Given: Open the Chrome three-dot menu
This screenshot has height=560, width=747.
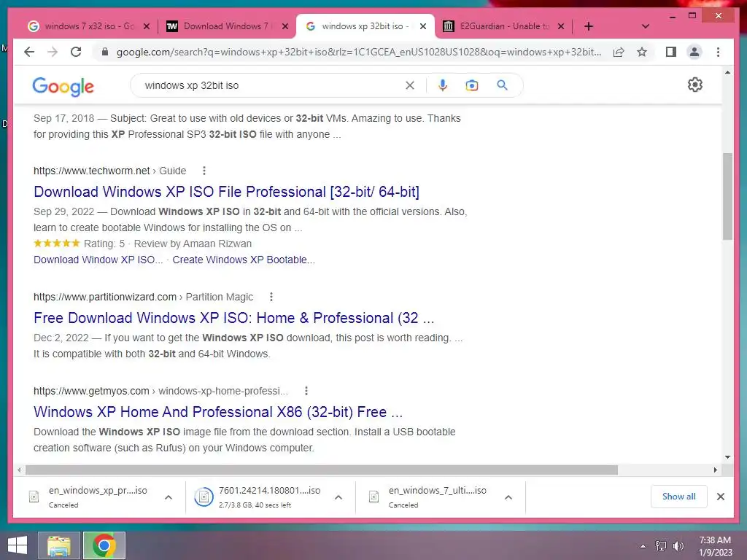Looking at the screenshot, I should coord(718,52).
